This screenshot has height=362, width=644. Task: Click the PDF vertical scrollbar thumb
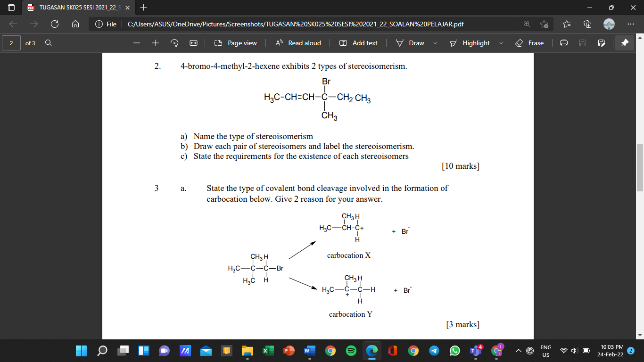point(640,167)
